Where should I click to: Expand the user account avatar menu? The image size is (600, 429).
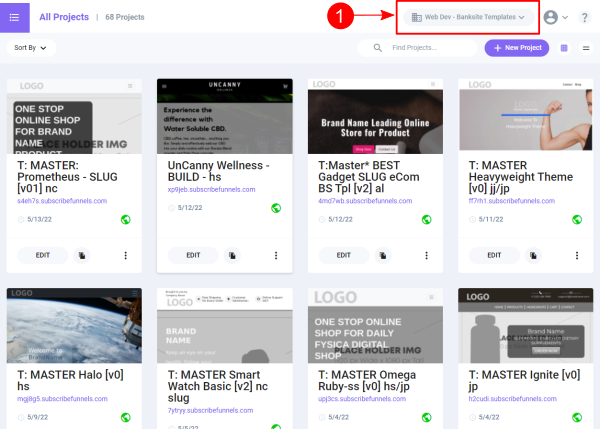(555, 17)
